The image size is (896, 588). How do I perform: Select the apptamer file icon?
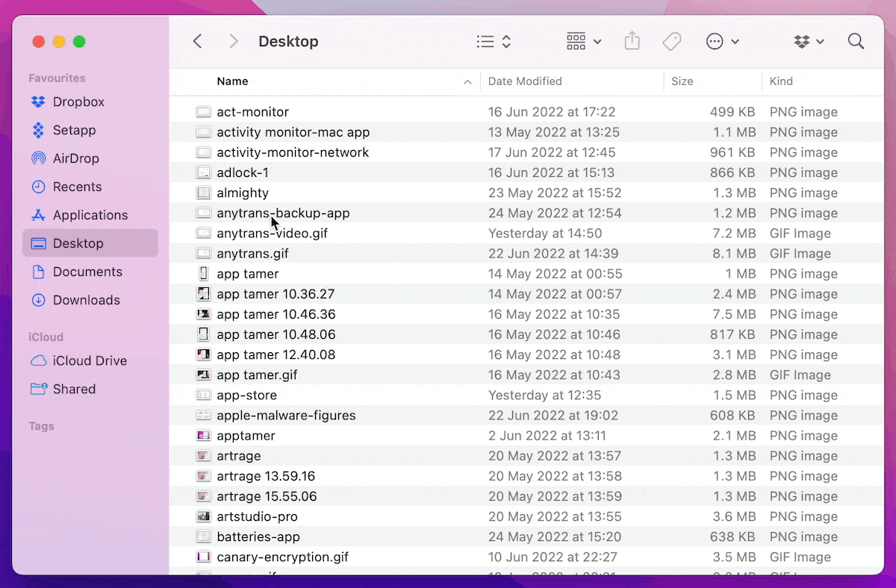tap(204, 435)
